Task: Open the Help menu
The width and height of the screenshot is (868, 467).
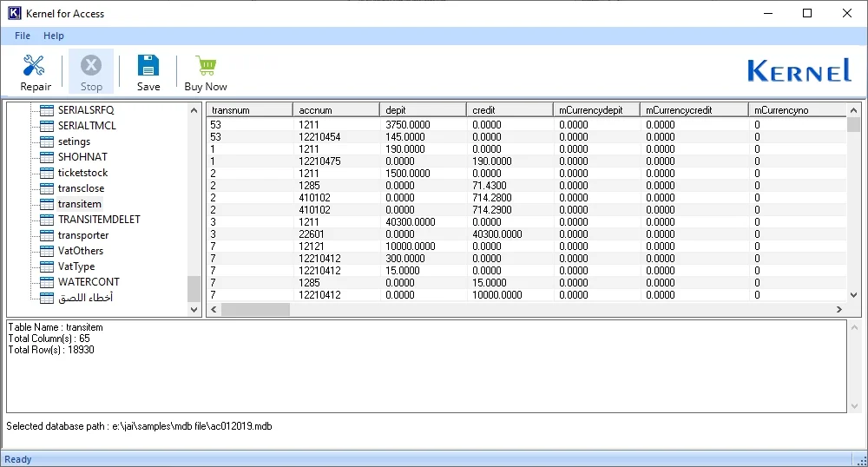Action: coord(54,36)
